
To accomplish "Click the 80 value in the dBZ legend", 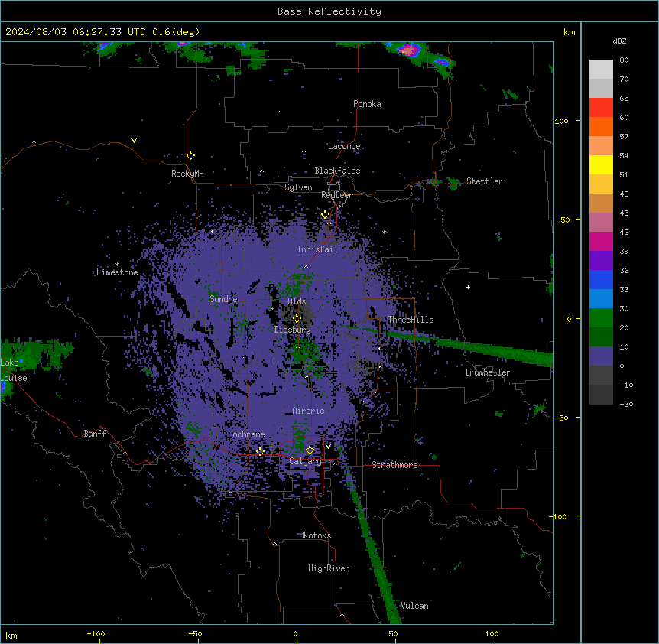I will [x=624, y=60].
